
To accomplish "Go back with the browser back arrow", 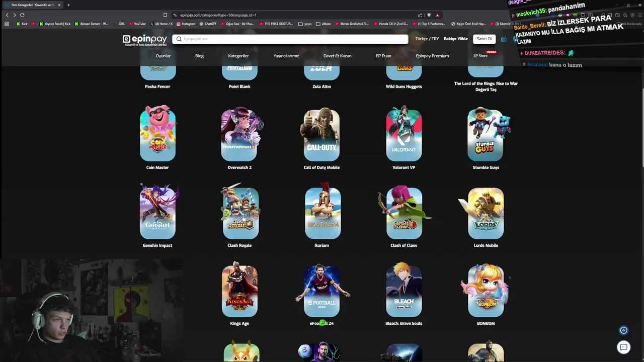I will [7, 15].
